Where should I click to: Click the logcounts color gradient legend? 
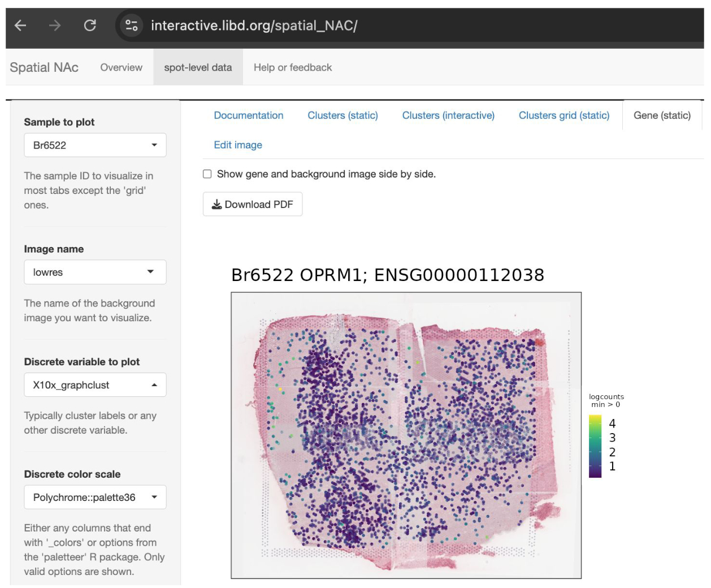[595, 446]
